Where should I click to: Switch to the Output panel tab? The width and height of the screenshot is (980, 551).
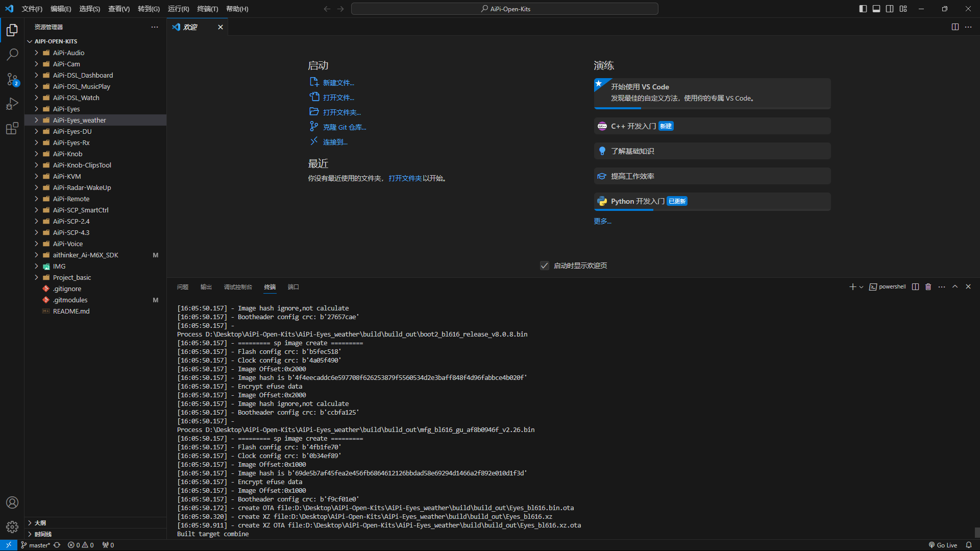point(206,287)
